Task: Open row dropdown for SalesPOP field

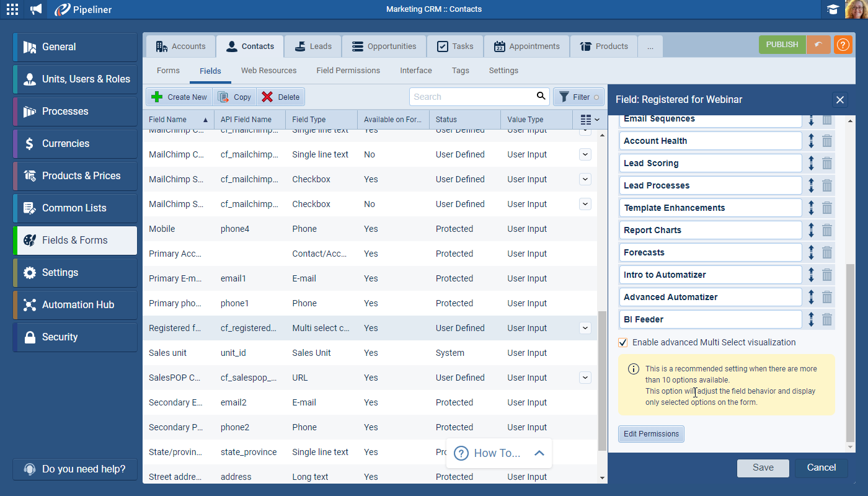Action: click(585, 378)
